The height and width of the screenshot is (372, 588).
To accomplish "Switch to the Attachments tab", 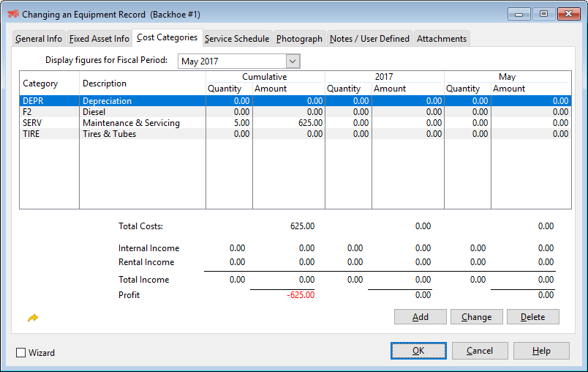I will 442,39.
